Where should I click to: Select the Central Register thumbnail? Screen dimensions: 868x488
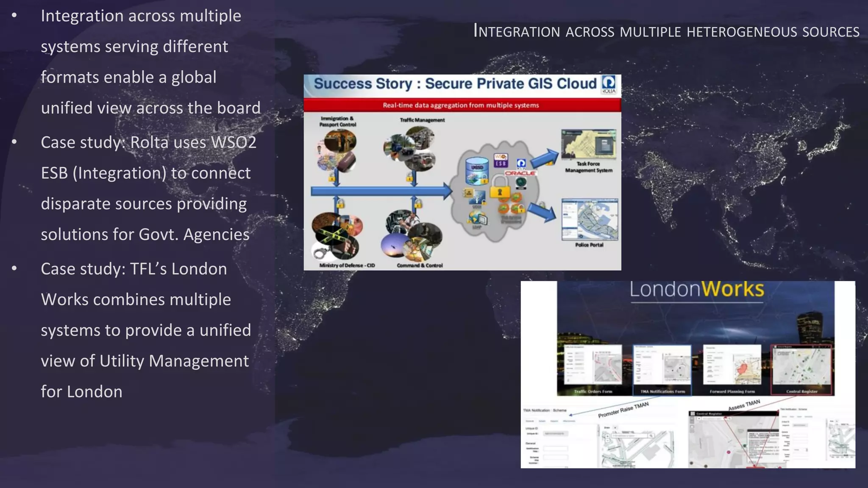801,370
